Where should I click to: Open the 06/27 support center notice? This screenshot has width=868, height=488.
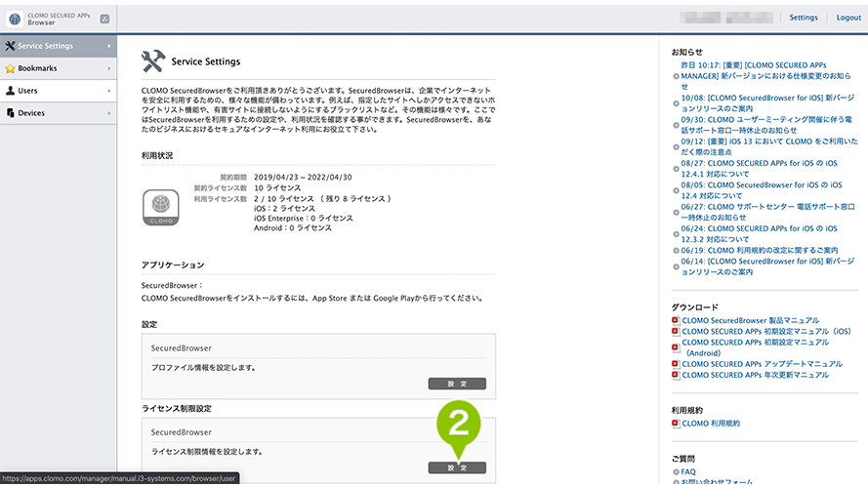coord(767,213)
